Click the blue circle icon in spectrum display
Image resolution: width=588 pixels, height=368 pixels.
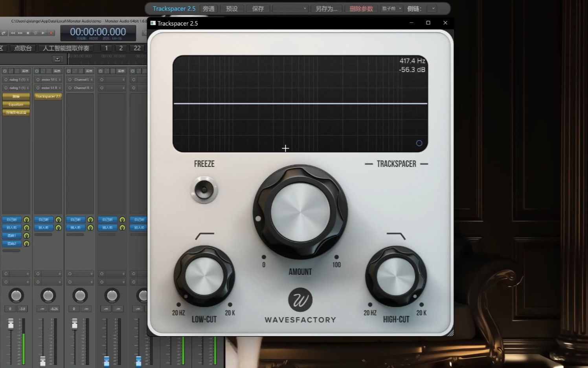419,143
